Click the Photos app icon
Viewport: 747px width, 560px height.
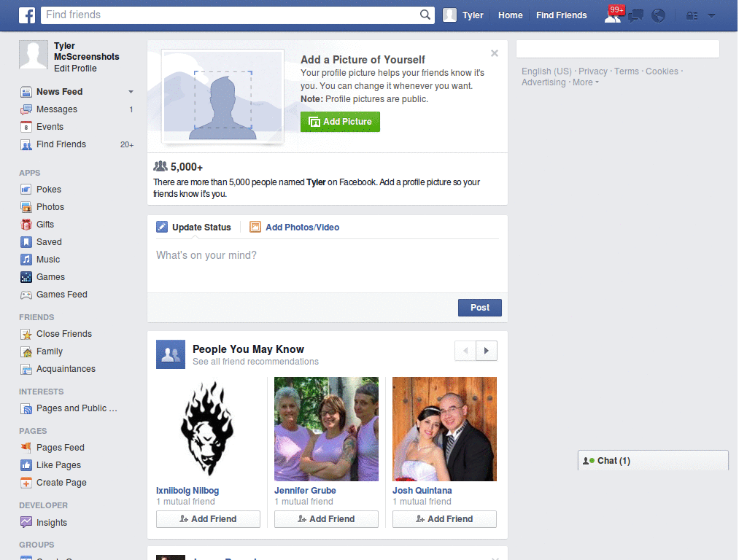tap(26, 207)
